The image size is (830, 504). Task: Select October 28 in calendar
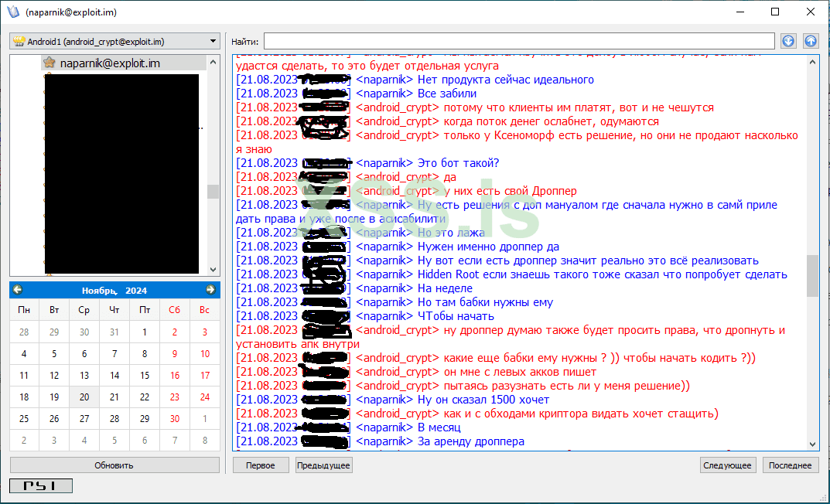click(24, 332)
